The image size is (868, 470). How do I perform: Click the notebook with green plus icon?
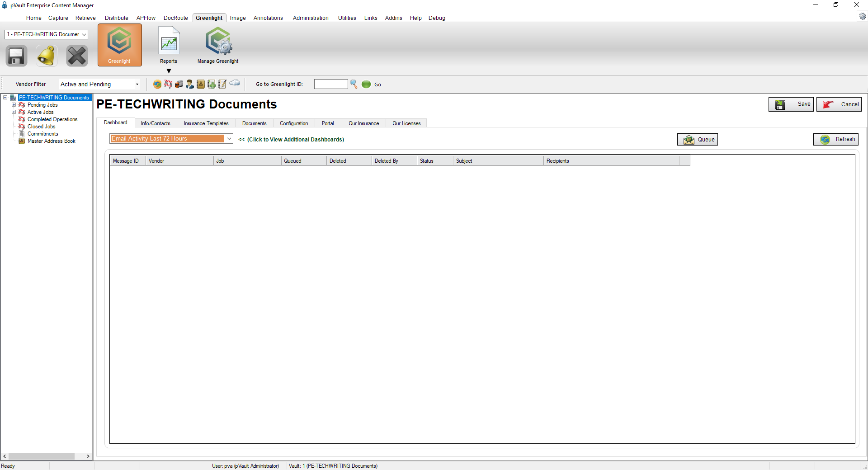click(212, 84)
